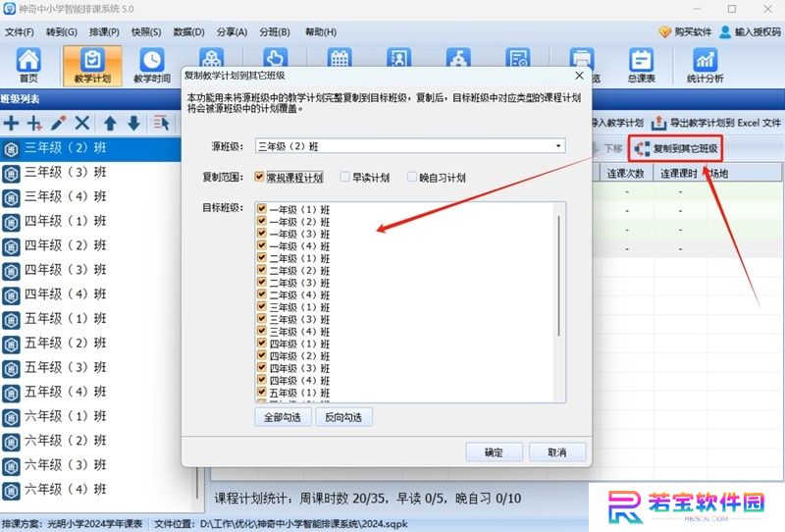Click the X delete class icon
The height and width of the screenshot is (532, 785).
click(82, 123)
